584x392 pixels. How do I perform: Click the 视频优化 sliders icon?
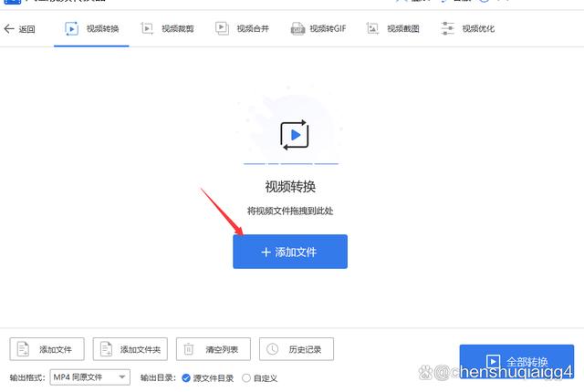pos(447,29)
